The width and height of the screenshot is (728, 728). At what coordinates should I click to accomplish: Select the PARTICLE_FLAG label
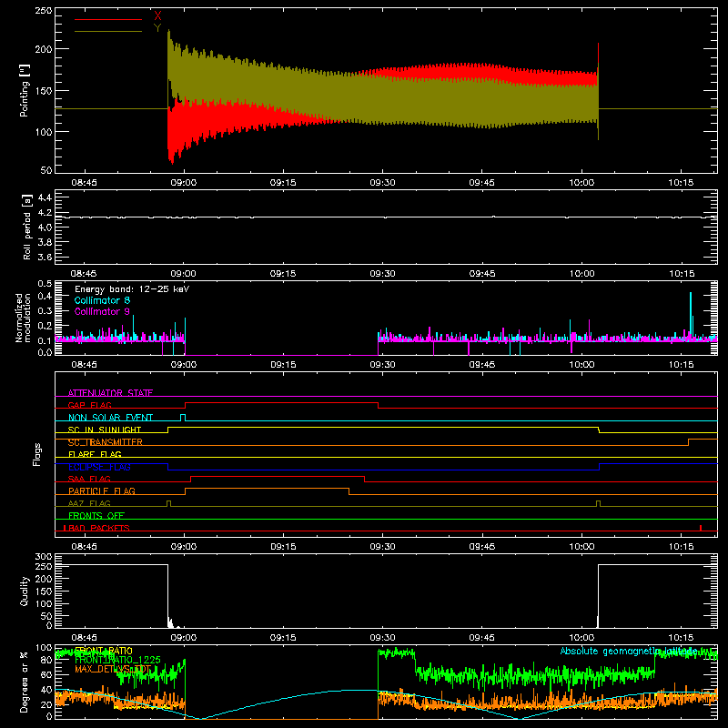pos(102,490)
